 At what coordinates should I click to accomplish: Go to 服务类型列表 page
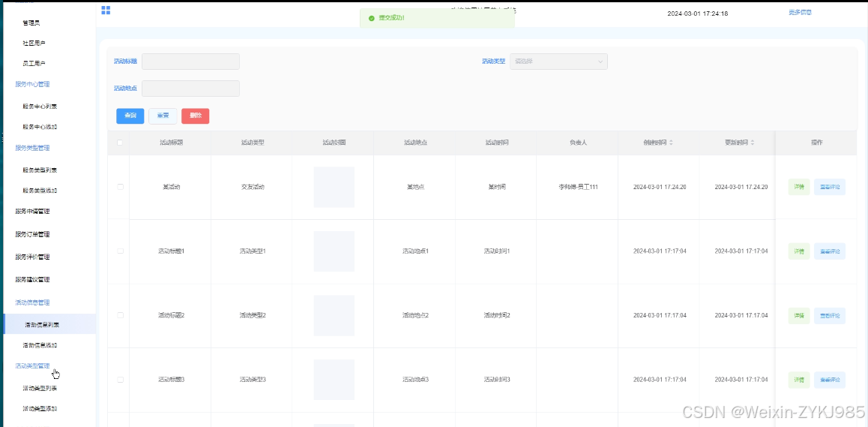click(40, 170)
